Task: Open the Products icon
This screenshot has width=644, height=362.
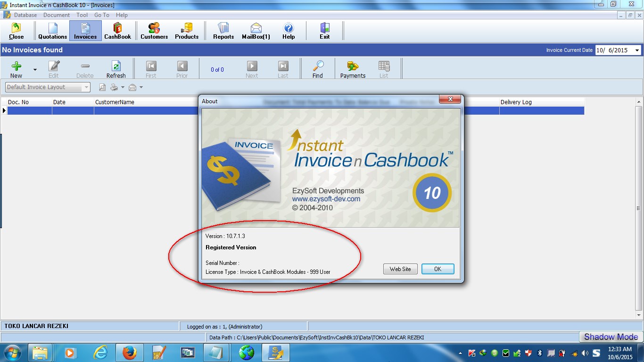Action: click(x=187, y=31)
